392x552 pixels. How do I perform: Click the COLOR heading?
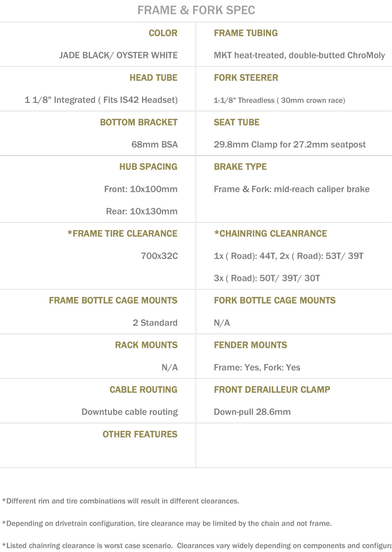[163, 33]
